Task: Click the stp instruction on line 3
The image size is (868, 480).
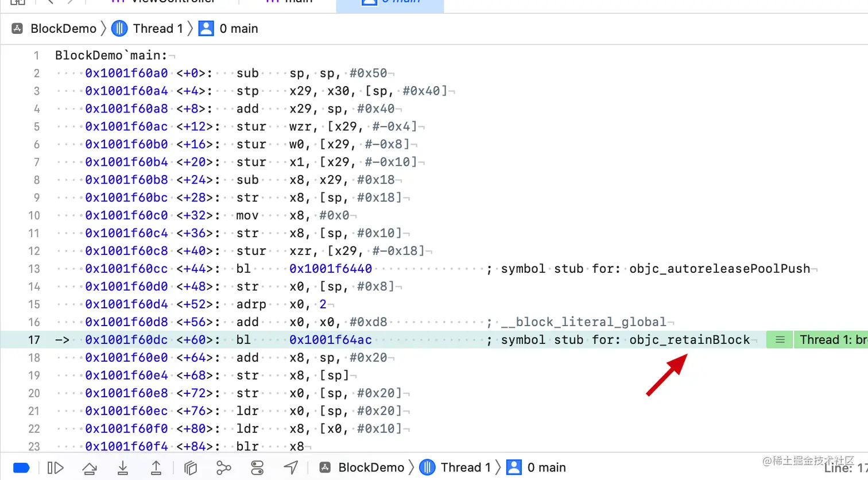Action: [x=247, y=91]
